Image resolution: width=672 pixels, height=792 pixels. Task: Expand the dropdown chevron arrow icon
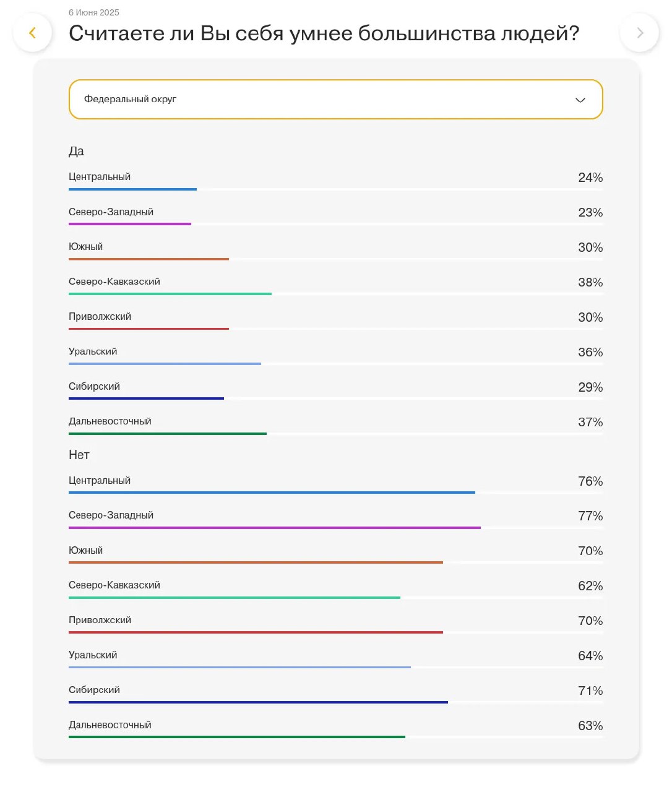coord(580,100)
